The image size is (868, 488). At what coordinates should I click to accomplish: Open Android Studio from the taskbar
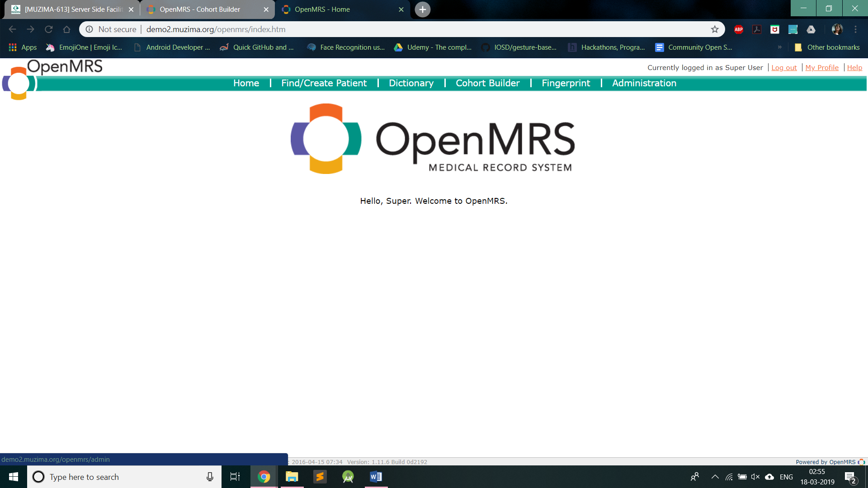(x=348, y=477)
